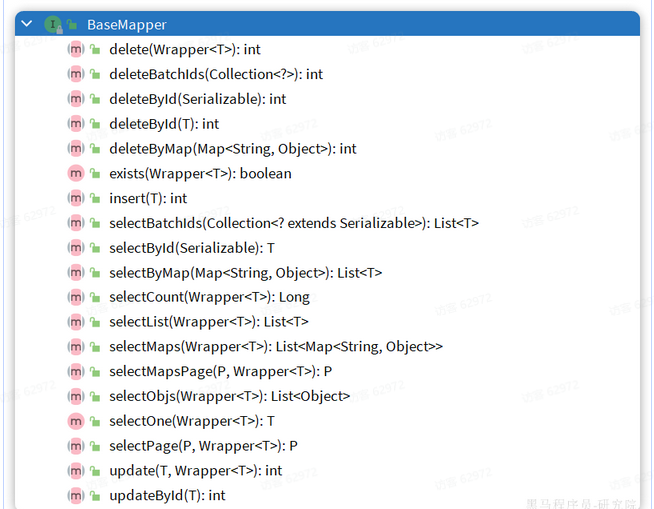Click public lock icon beside BaseMapper
Image resolution: width=654 pixels, height=509 pixels.
tap(72, 25)
